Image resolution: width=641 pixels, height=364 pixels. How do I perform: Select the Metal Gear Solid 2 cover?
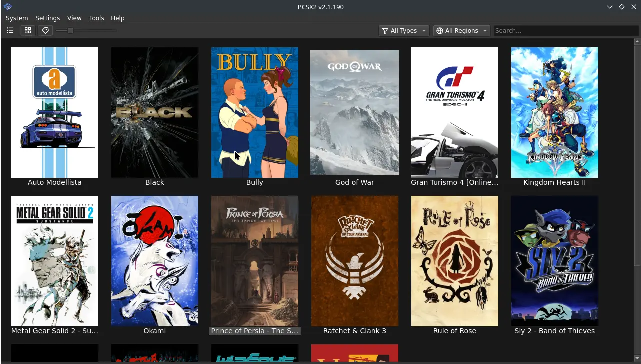pos(55,261)
